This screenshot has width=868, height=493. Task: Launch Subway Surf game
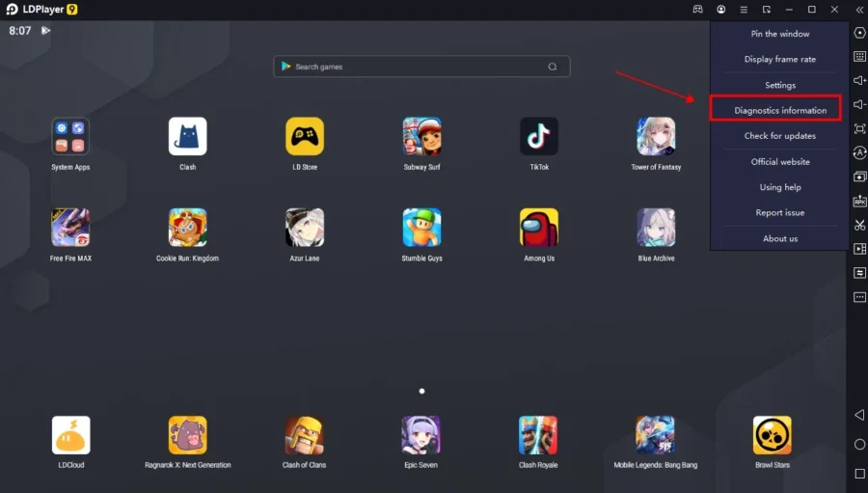coord(421,136)
